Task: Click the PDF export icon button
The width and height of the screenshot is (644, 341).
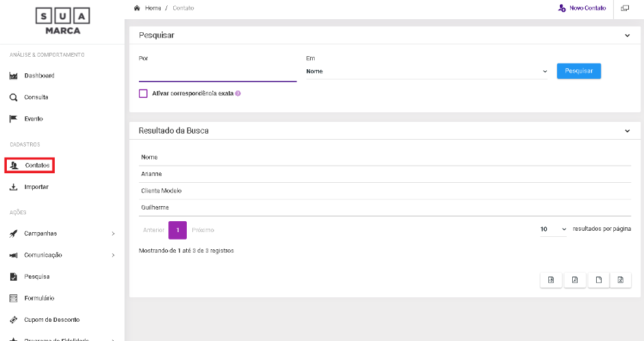Action: (x=575, y=279)
